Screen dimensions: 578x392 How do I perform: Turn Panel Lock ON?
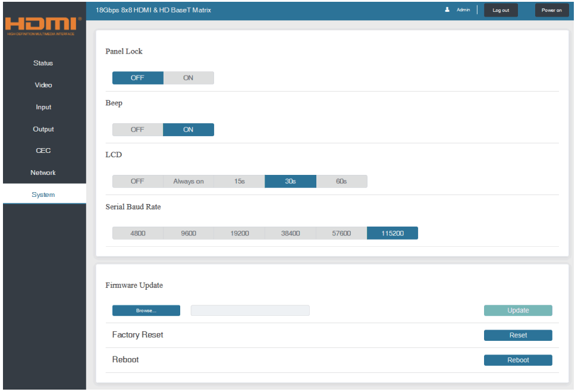pyautogui.click(x=189, y=77)
